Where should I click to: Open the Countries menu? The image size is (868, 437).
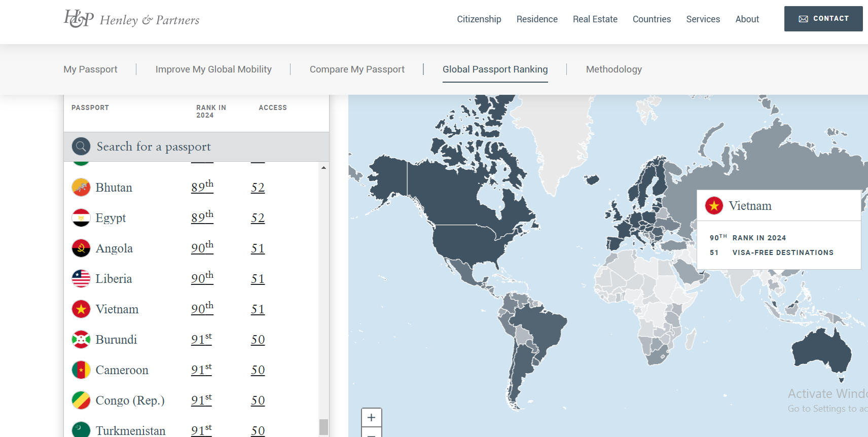652,19
